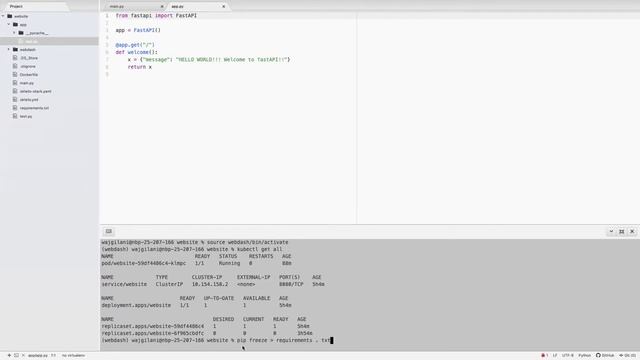Select the __pycache__ folder icon
The image size is (640, 360).
[x=21, y=33]
